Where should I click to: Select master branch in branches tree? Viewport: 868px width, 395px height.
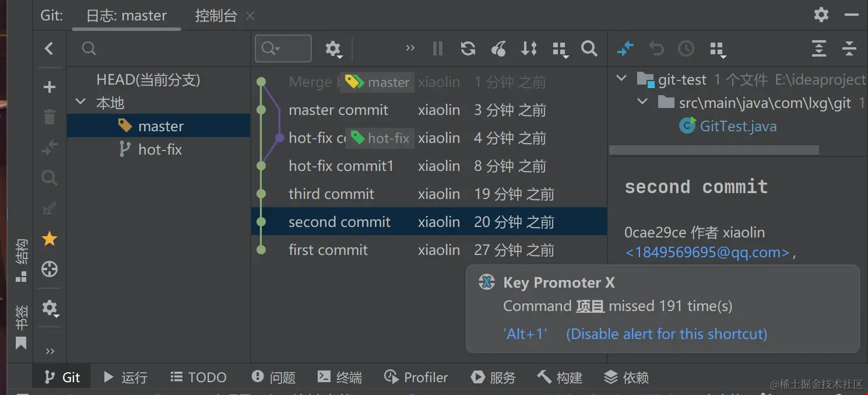click(159, 126)
